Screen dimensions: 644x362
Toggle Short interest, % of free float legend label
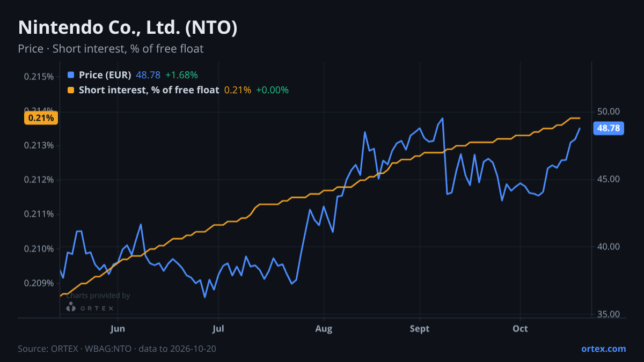pos(149,90)
